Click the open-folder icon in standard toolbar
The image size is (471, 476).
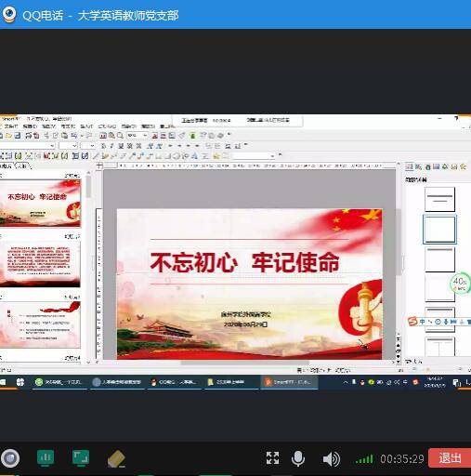[x=8, y=136]
